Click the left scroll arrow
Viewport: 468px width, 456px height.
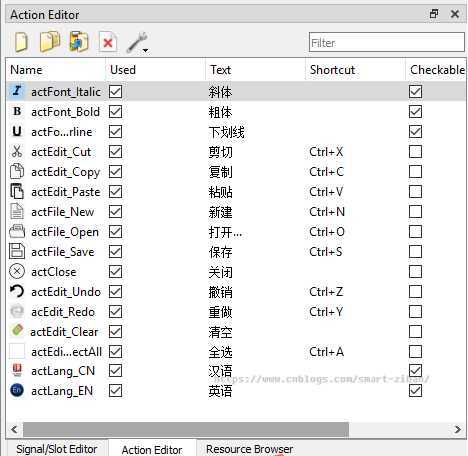(x=14, y=429)
